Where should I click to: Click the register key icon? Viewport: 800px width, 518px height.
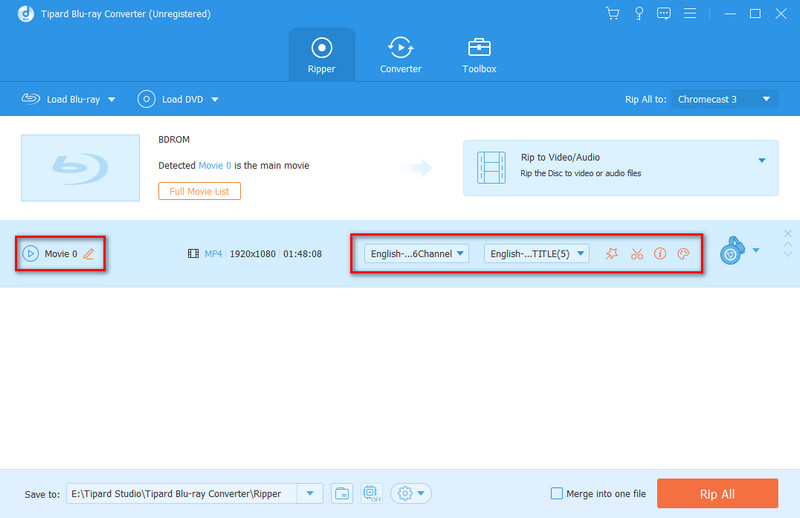pyautogui.click(x=639, y=13)
